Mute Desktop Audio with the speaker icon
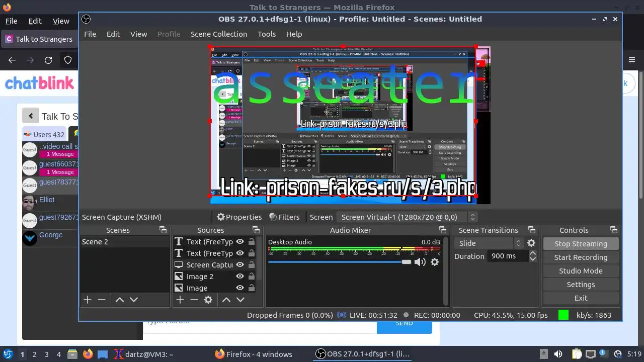The width and height of the screenshot is (644, 362). [420, 262]
